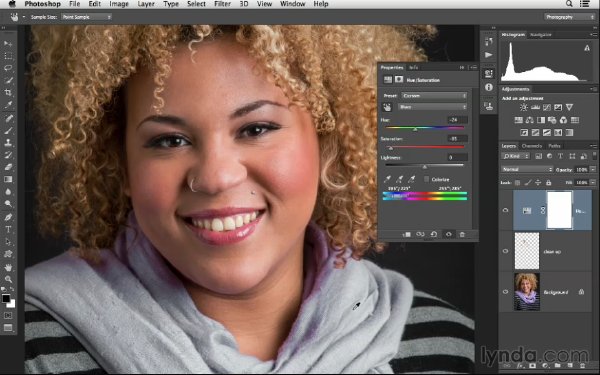This screenshot has width=600, height=375.
Task: Select the Eraser tool
Action: coord(8,167)
